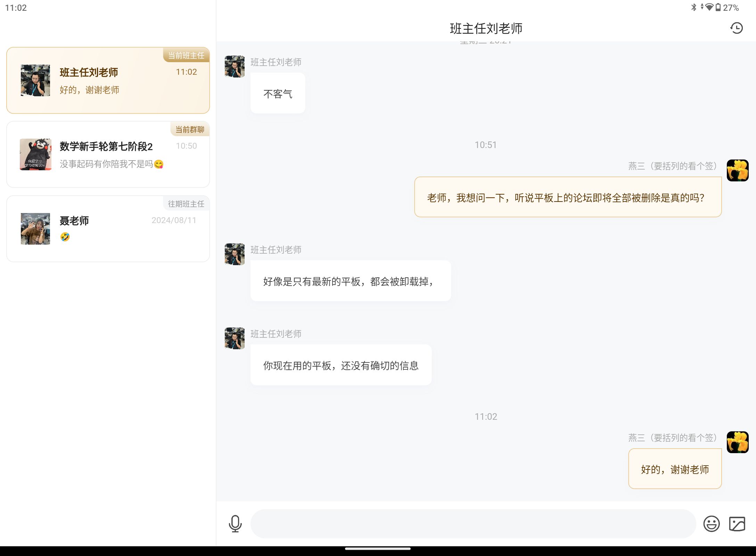Open 聂老师 past teacher conversation
The width and height of the screenshot is (756, 556).
(x=108, y=229)
